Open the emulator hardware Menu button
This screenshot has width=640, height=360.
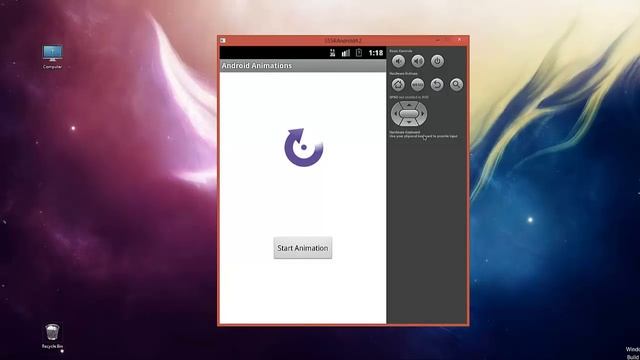[x=418, y=84]
